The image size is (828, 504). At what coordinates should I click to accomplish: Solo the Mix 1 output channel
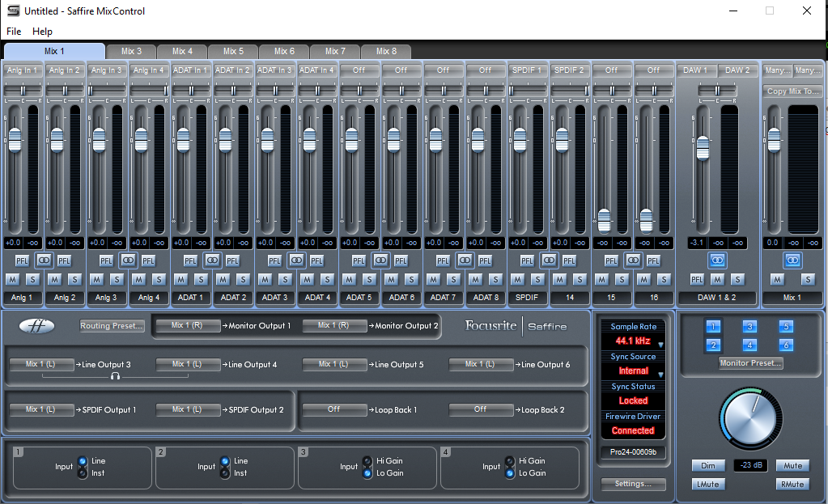pyautogui.click(x=808, y=279)
